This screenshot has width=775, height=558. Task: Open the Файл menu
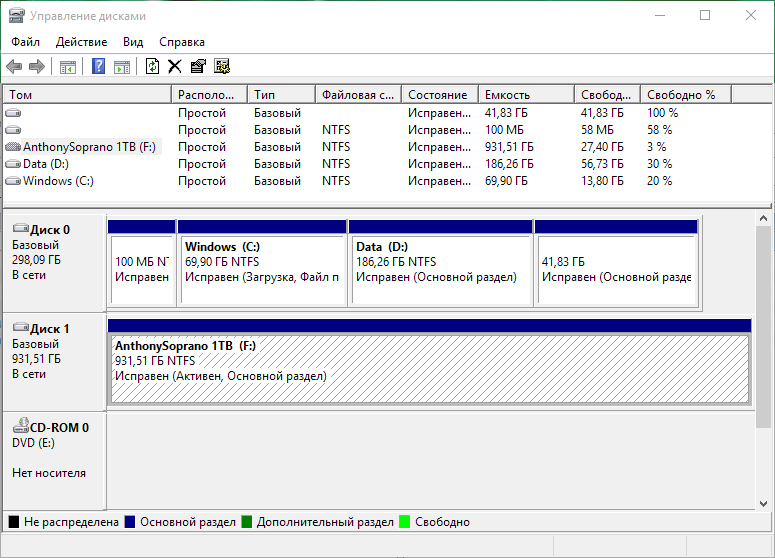click(x=26, y=42)
